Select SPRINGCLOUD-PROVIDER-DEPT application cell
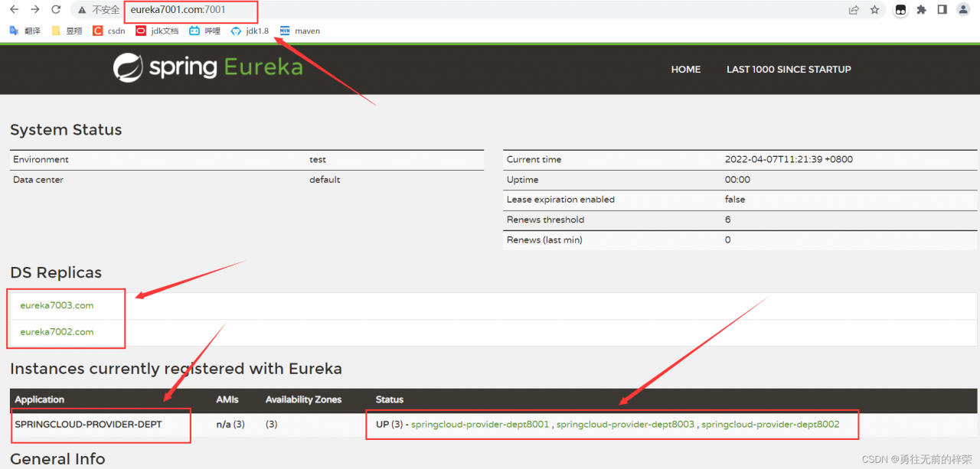980x469 pixels. (88, 424)
